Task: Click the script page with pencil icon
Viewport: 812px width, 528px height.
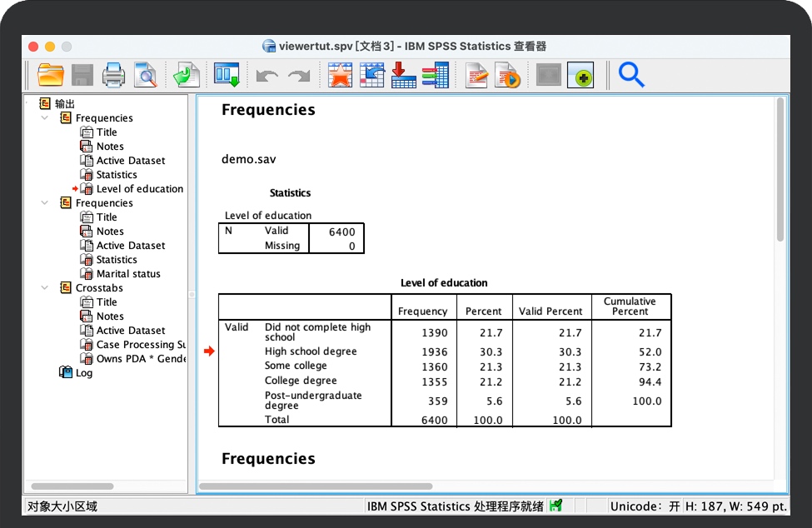Action: tap(476, 75)
